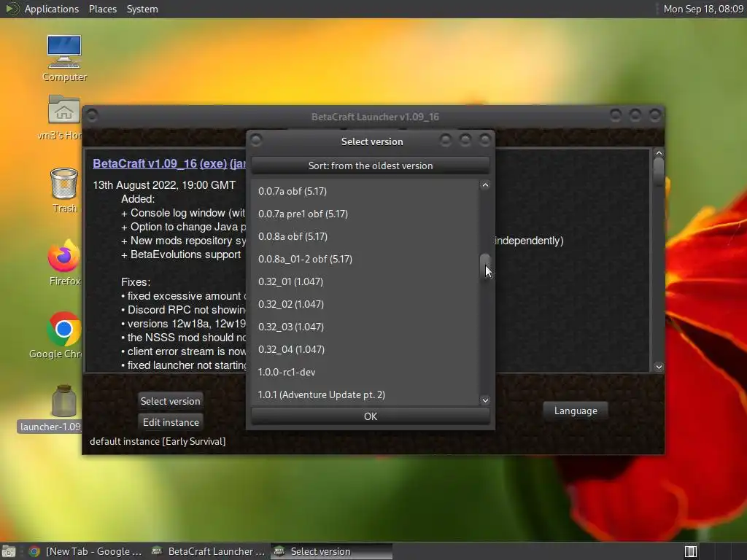This screenshot has height=560, width=747.
Task: Click version list scroll down arrow
Action: click(x=485, y=400)
